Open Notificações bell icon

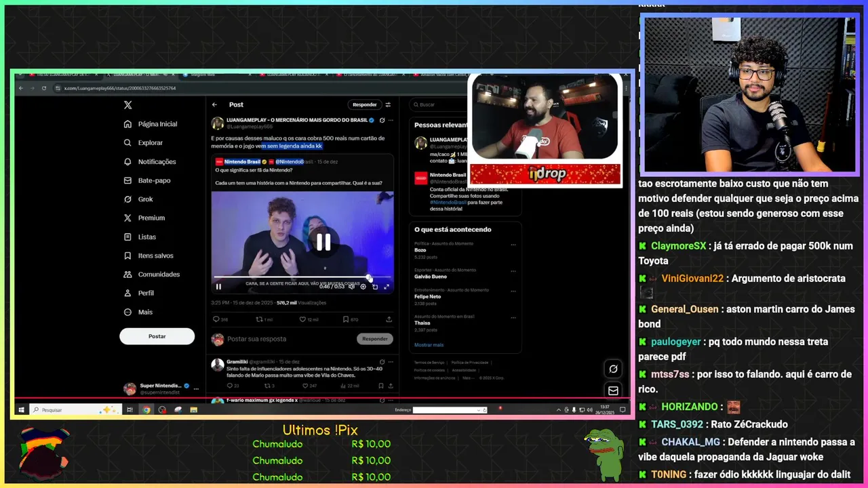(127, 162)
